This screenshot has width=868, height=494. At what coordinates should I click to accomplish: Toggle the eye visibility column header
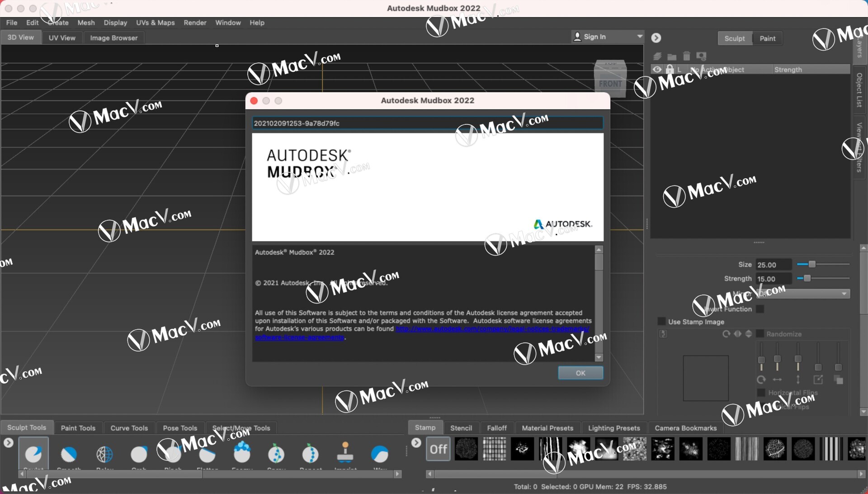(x=657, y=69)
